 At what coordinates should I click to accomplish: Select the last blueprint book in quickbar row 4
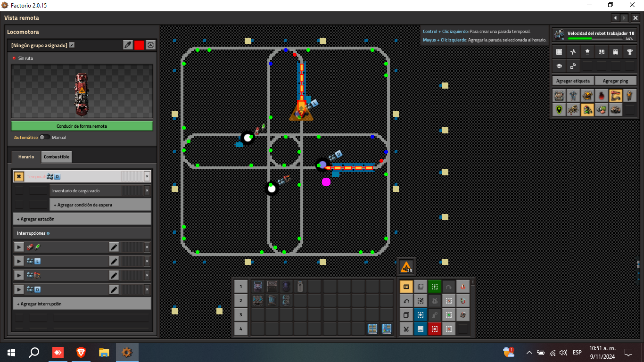[x=387, y=329]
